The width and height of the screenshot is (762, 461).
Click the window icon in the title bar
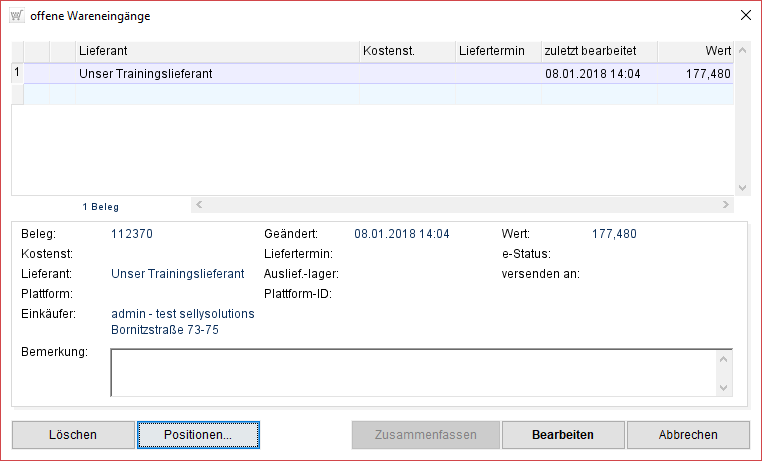16,16
